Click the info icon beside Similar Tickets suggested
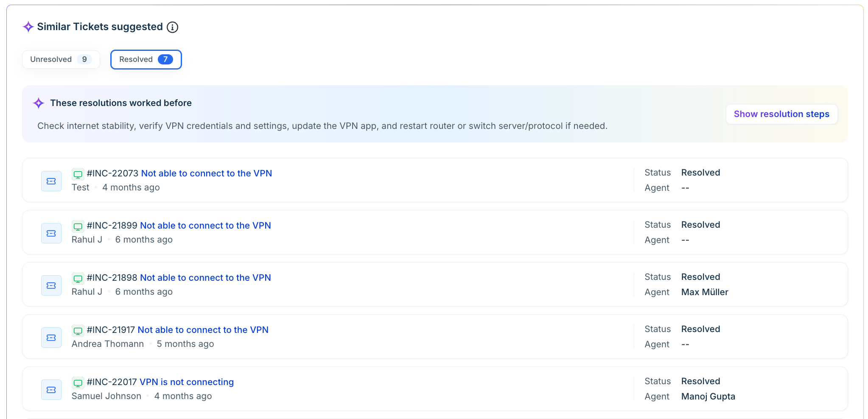Viewport: 868px width, 419px height. 172,27
